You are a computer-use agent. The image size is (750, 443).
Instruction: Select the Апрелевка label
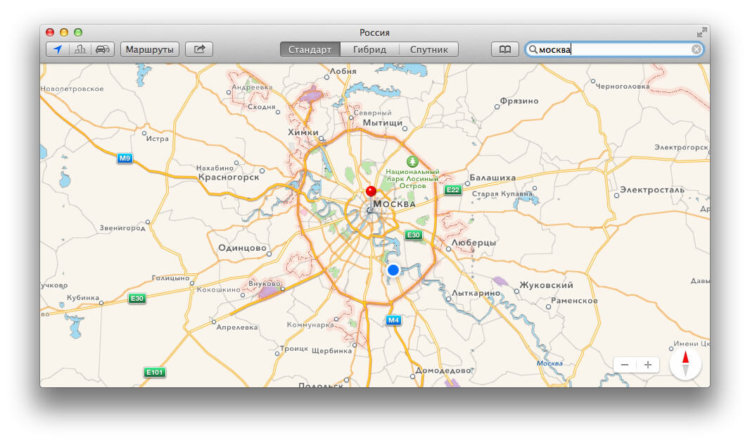click(x=237, y=327)
